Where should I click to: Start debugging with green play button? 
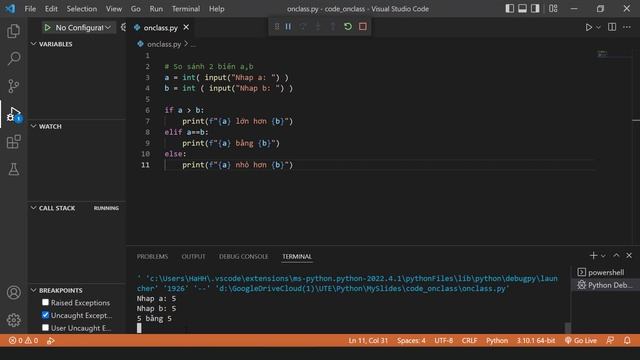(x=47, y=27)
